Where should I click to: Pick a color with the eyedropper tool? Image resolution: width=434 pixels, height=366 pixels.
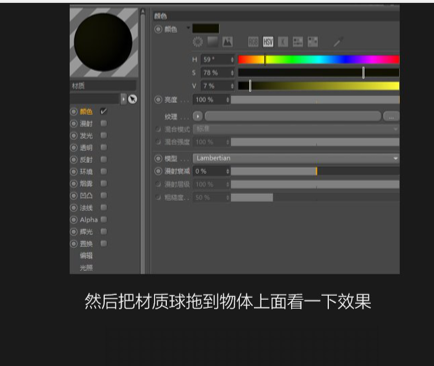(338, 42)
